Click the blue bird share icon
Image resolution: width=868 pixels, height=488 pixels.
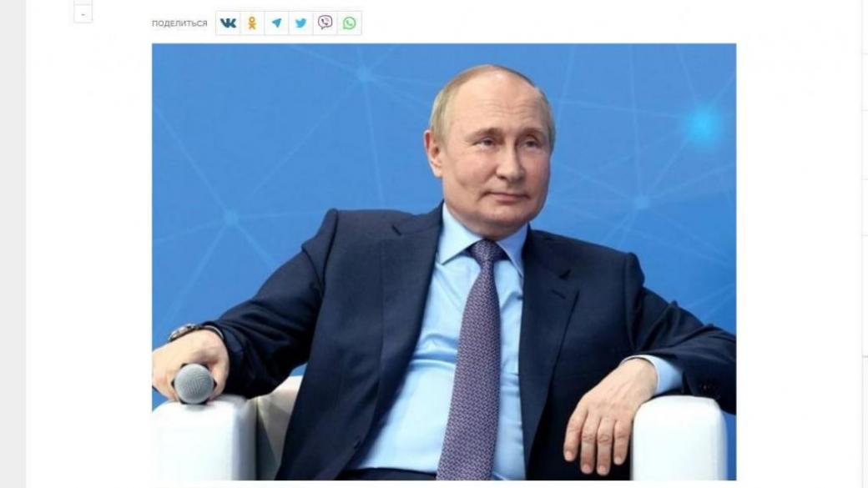[x=301, y=23]
